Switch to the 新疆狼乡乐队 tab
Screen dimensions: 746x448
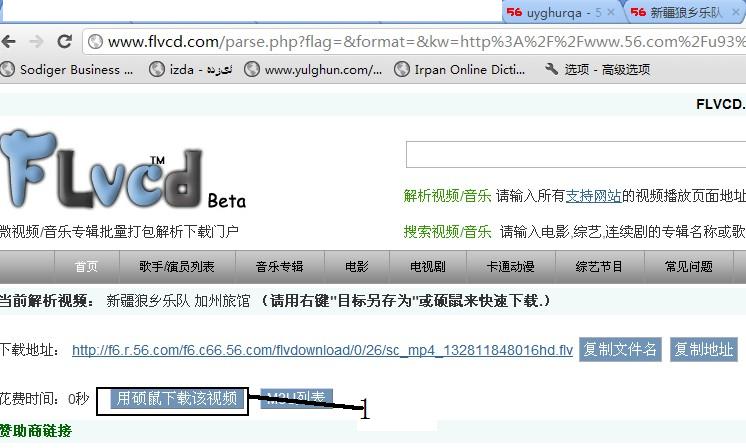684,12
